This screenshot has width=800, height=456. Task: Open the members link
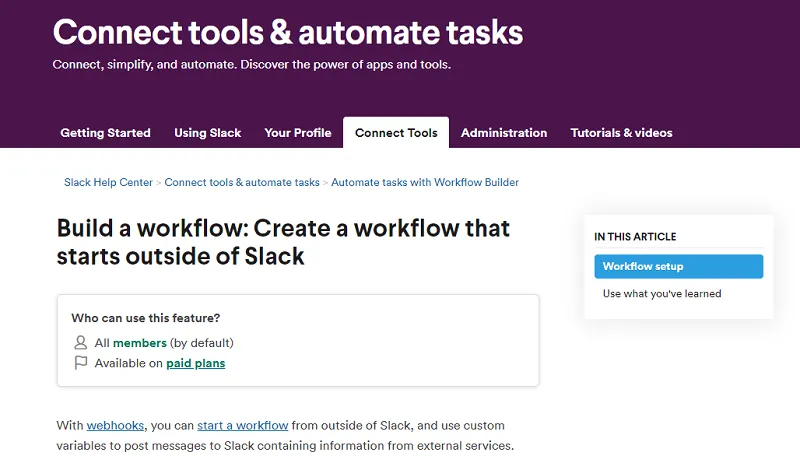coord(140,343)
